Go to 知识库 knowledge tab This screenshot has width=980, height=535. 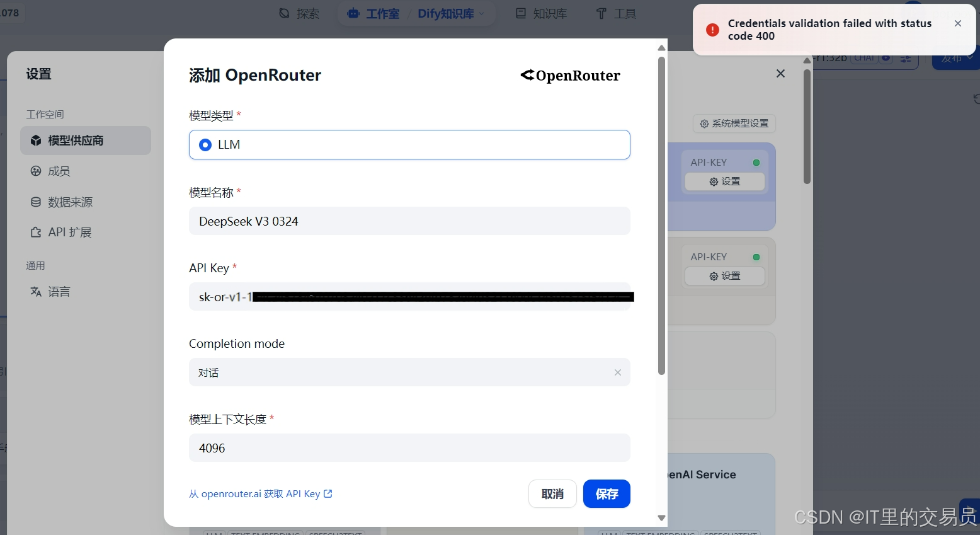(542, 13)
